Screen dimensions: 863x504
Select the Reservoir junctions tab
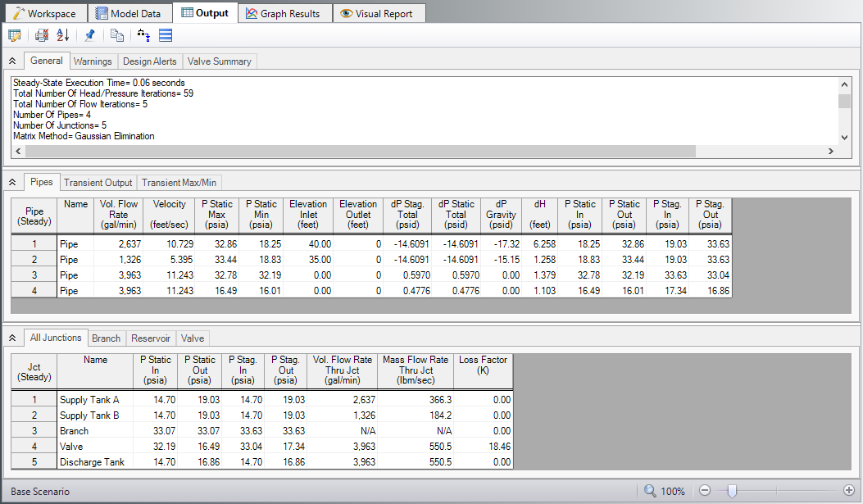(151, 338)
